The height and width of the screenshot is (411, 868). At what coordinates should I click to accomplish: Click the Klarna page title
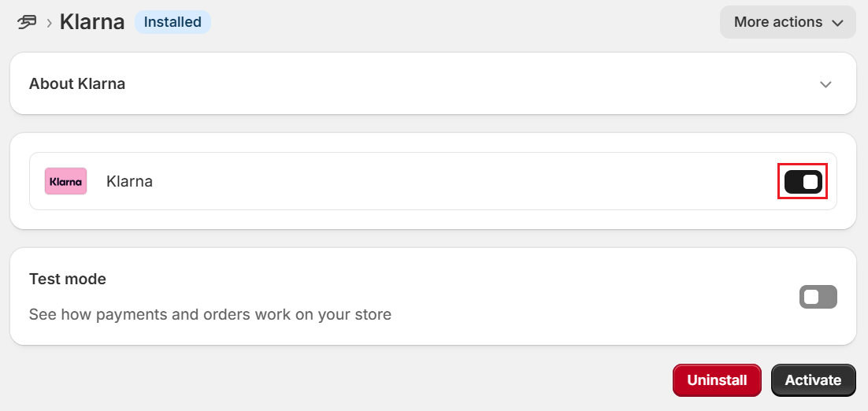pyautogui.click(x=92, y=22)
